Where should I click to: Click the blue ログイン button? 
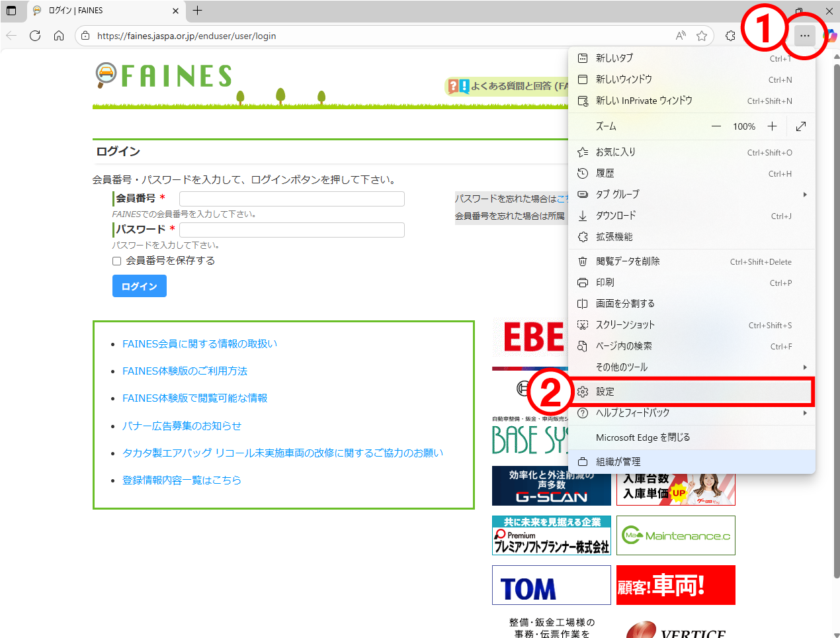click(140, 286)
